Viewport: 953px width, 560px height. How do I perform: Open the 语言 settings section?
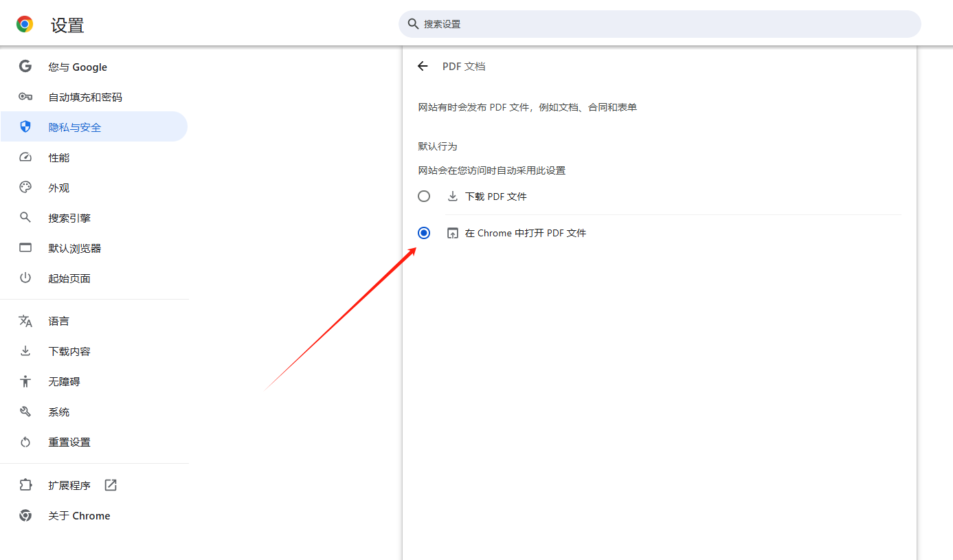tap(94, 321)
